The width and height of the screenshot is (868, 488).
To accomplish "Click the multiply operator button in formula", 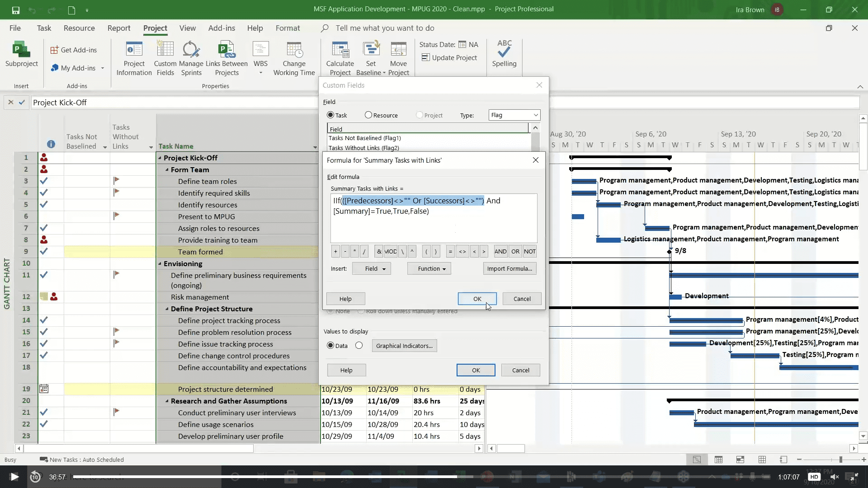I will pos(354,252).
